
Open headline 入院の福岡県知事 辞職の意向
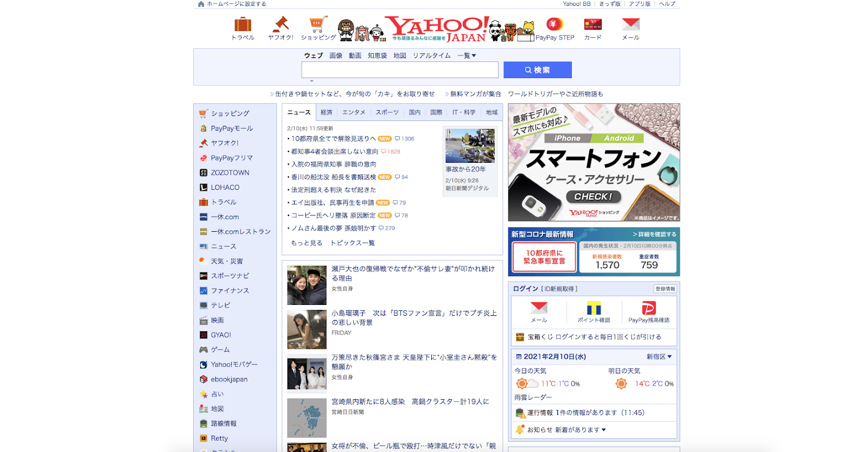coord(334,164)
